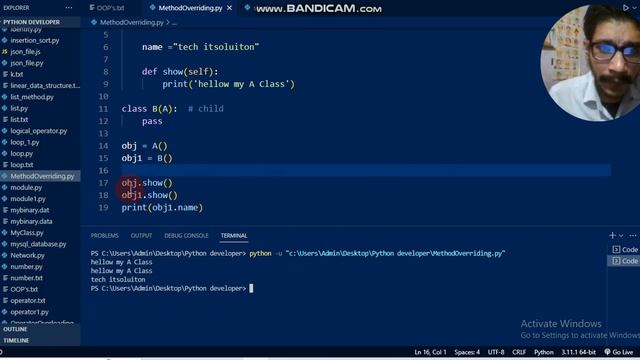Click the print(obj1.name) code line
The image size is (640, 360).
click(x=162, y=207)
